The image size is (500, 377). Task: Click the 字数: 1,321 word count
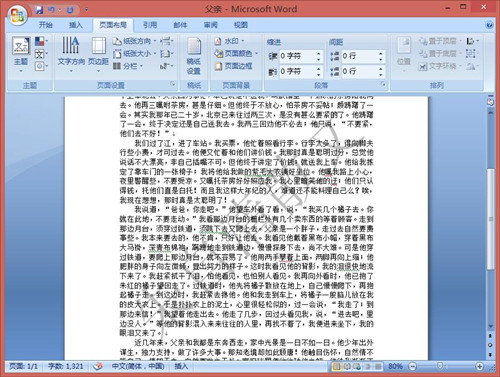66,366
